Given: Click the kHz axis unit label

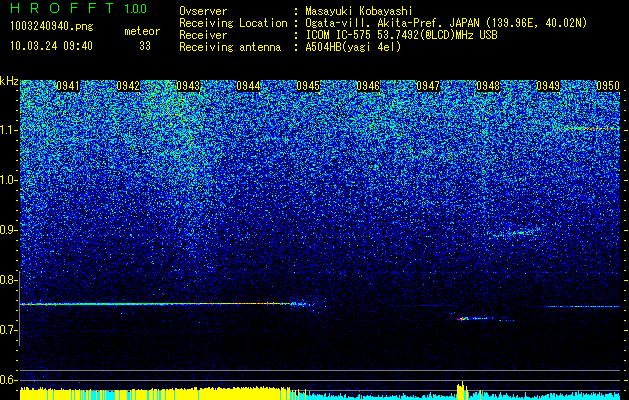Looking at the screenshot, I should pos(9,81).
